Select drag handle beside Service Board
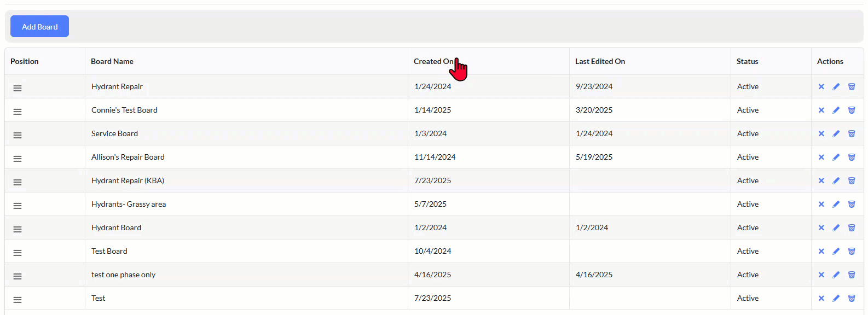 tap(18, 135)
